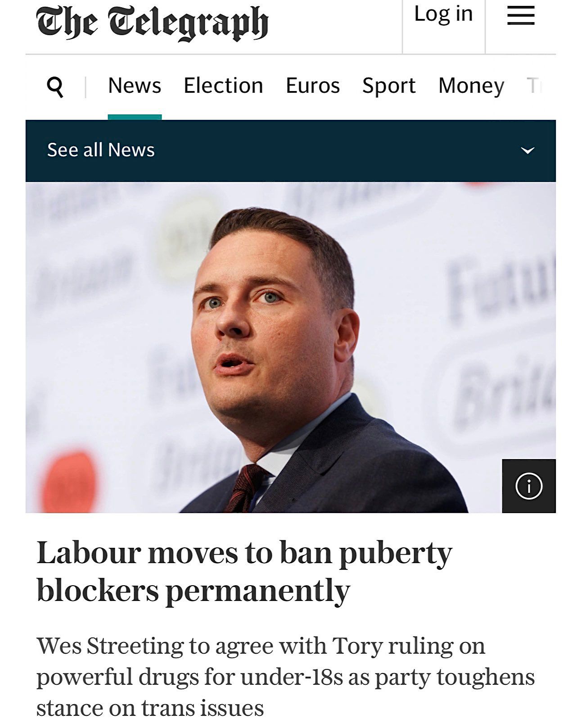Open the Euros section
Screen dimensions: 582x728
pyautogui.click(x=313, y=86)
